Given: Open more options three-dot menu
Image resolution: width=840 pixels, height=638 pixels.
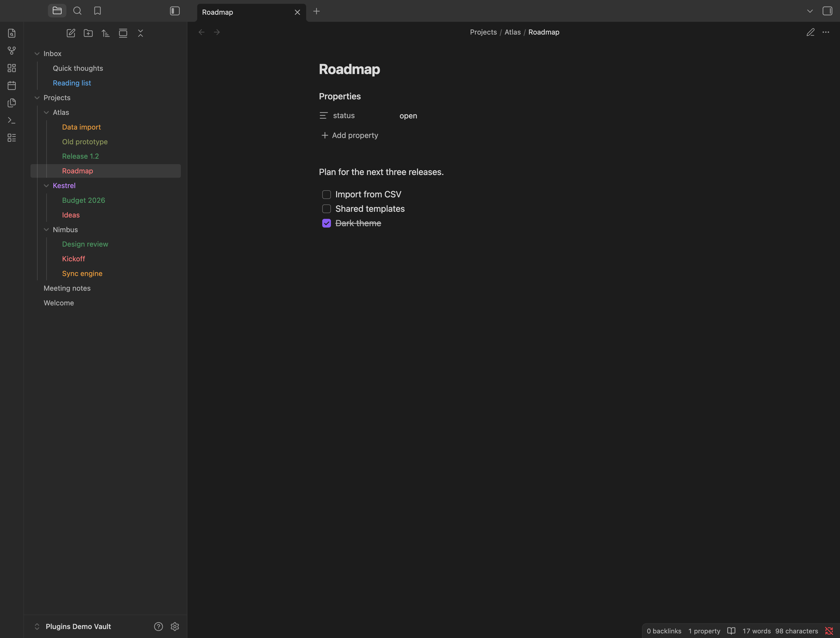Looking at the screenshot, I should 826,32.
